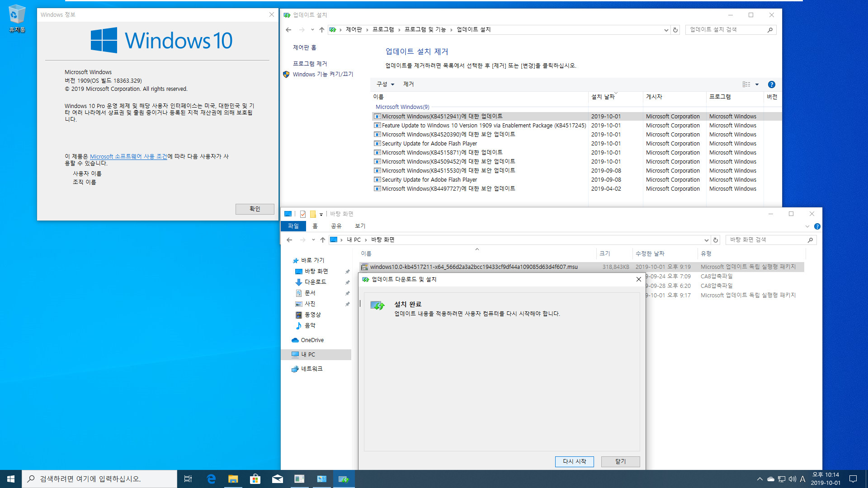Click the 확인 button in Windows 정보
Viewport: 868px width, 488px height.
pos(255,209)
